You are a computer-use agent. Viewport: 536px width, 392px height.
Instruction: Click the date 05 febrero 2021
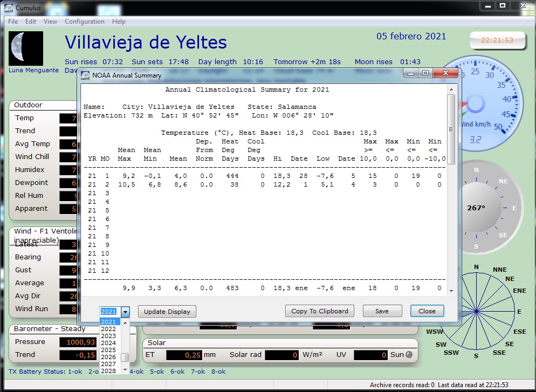[411, 36]
